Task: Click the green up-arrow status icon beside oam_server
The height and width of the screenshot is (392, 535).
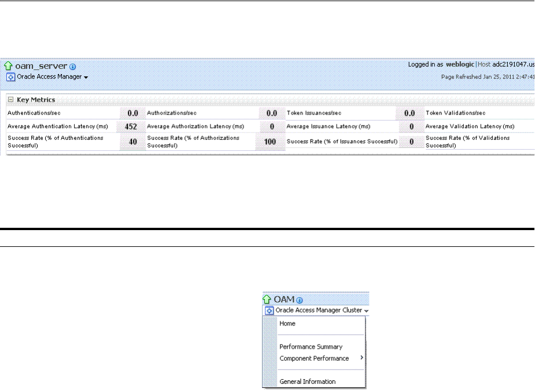Action: coord(8,66)
